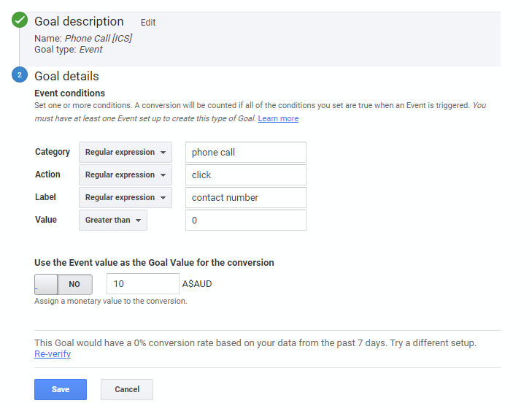Image resolution: width=532 pixels, height=406 pixels.
Task: Click the blue step 2 circle icon
Action: coord(20,74)
